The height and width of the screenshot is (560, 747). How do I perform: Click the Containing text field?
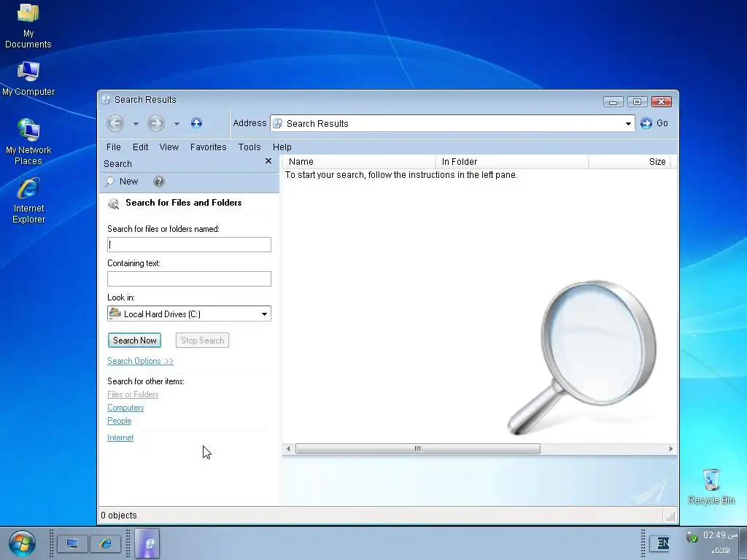pos(189,279)
